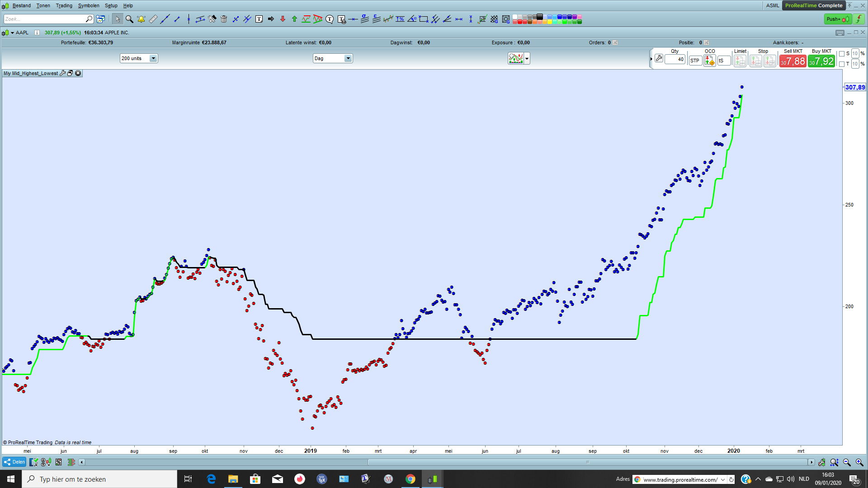Click the Sell MKT button
The width and height of the screenshot is (868, 488).
point(793,61)
